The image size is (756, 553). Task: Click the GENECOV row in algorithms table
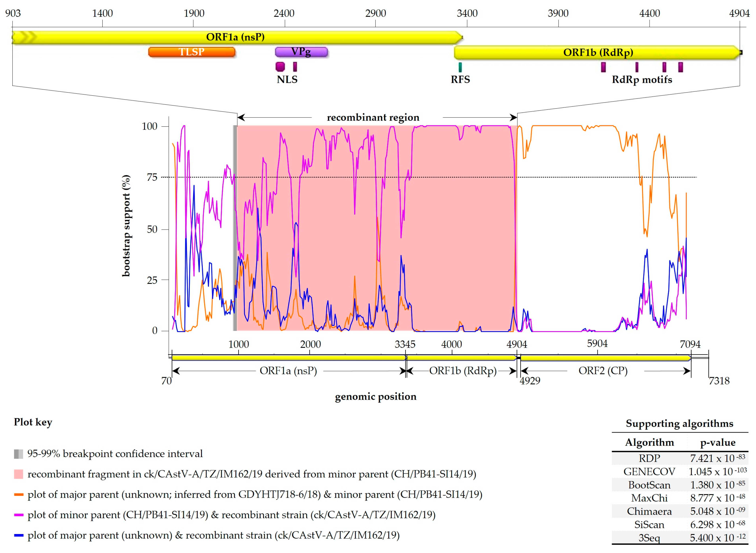coord(649,472)
